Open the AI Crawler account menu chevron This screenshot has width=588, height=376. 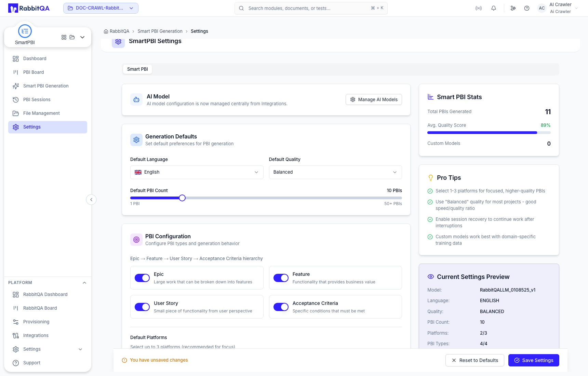pos(576,8)
